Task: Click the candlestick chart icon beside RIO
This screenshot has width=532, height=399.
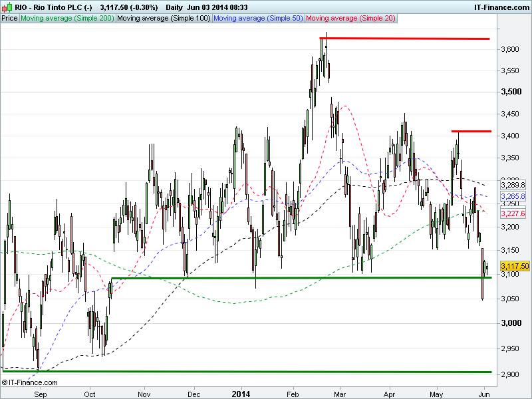Action: tap(7, 7)
